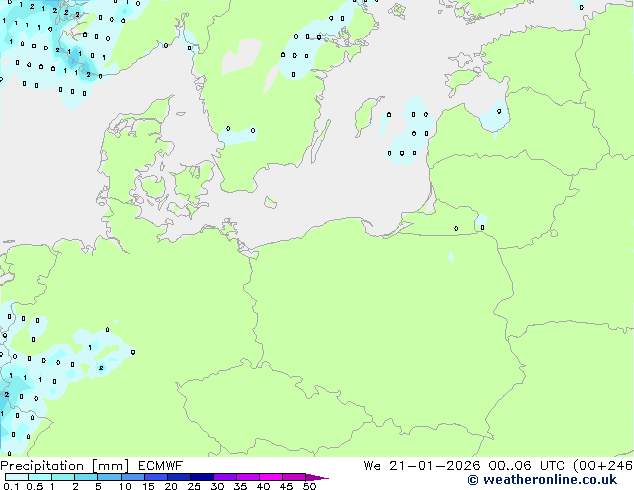The image size is (634, 490).
Task: Select the '10' legend scale label
Action: [125, 486]
